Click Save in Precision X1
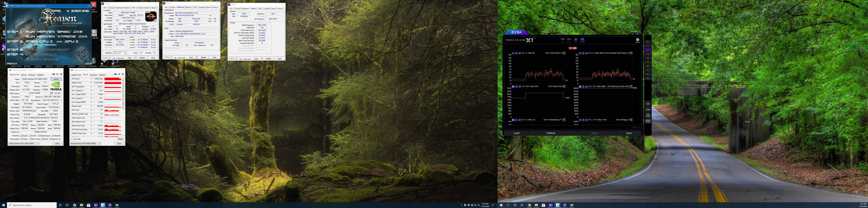This screenshot has width=868, height=208. click(x=629, y=133)
